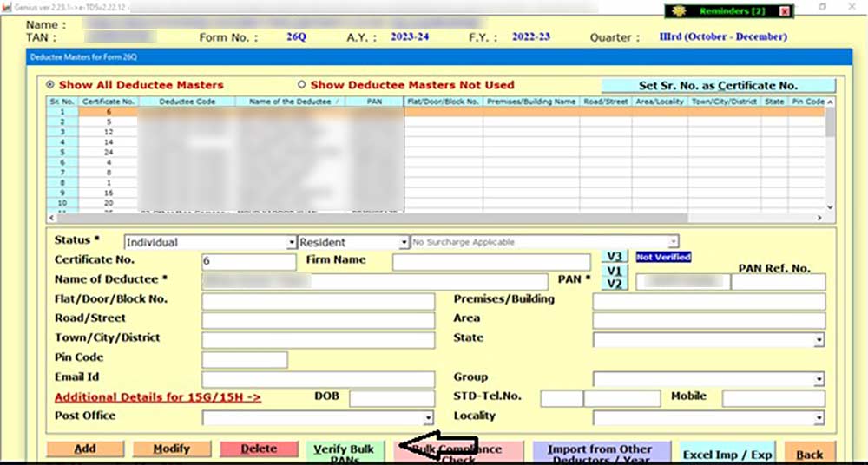The width and height of the screenshot is (868, 465).
Task: Click the Area input field
Action: 709,320
